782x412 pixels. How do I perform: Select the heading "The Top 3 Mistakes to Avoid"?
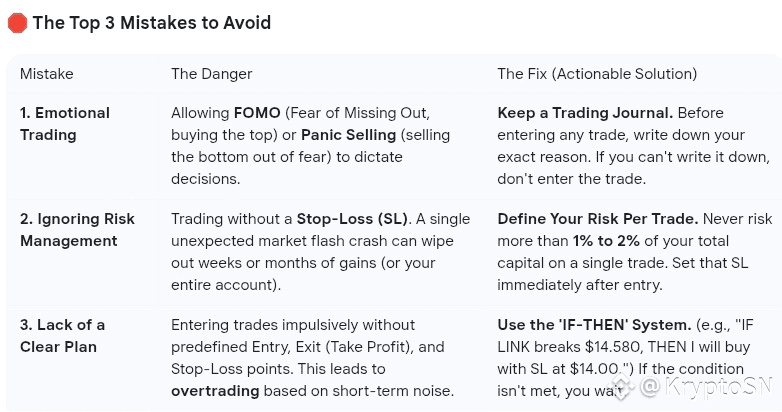[151, 23]
